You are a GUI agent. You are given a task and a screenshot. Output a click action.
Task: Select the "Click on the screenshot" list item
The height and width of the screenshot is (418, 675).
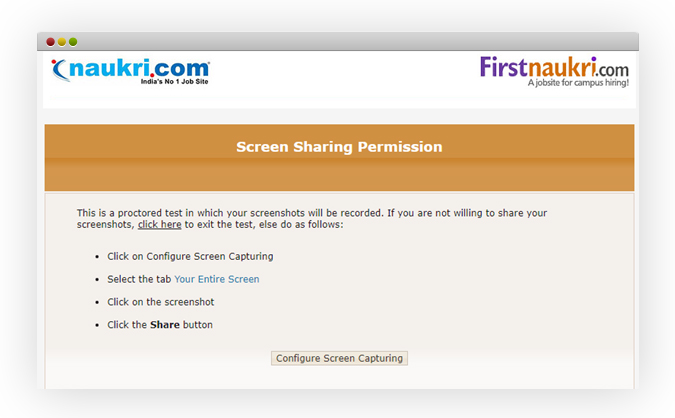pos(161,302)
